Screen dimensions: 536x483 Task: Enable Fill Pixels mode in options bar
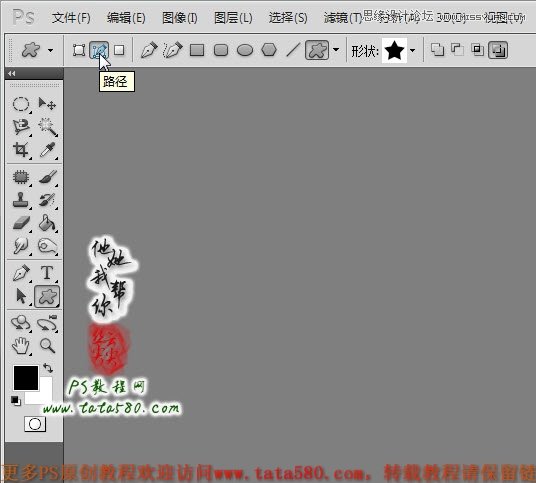pos(119,50)
